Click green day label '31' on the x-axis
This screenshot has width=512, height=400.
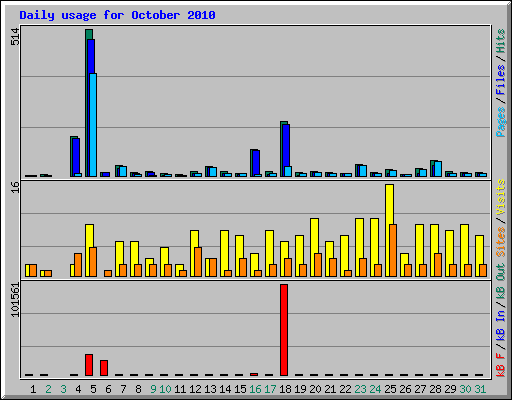pos(480,389)
